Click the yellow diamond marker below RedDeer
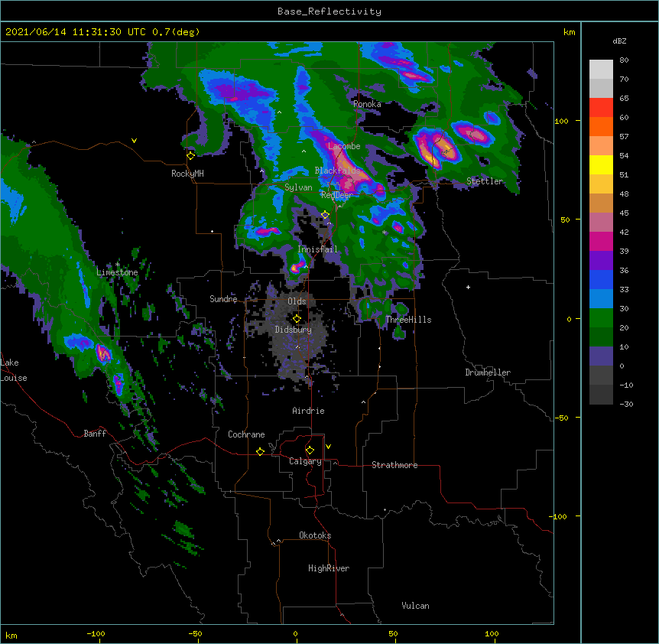The width and height of the screenshot is (659, 644). [325, 215]
